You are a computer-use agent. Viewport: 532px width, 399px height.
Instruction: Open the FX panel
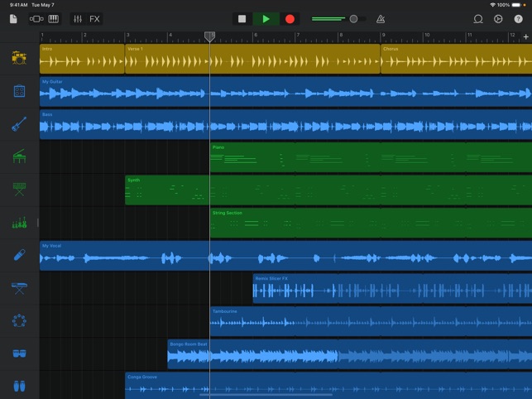pos(94,19)
